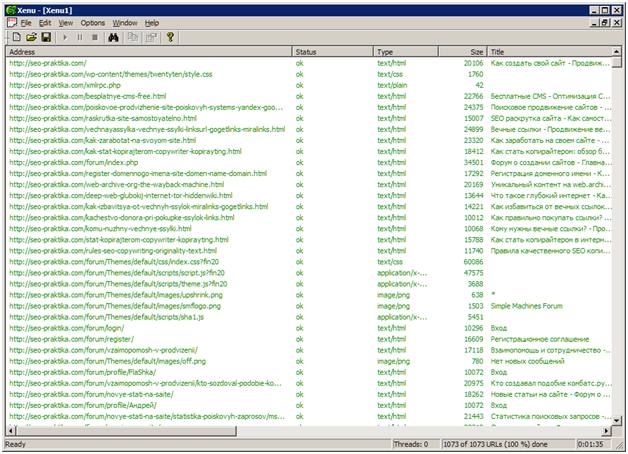The height and width of the screenshot is (454, 628).
Task: Sort by the Type column header
Action: (x=406, y=52)
